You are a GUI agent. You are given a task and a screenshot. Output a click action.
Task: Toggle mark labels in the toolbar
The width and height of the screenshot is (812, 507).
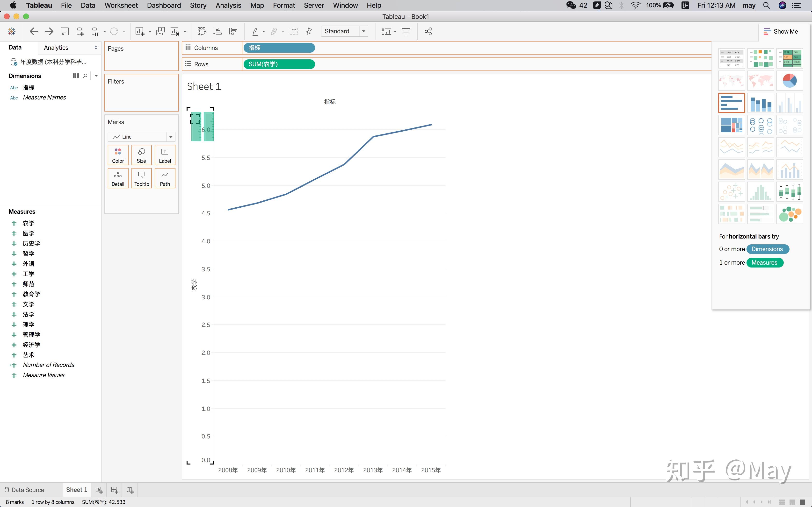pyautogui.click(x=294, y=31)
